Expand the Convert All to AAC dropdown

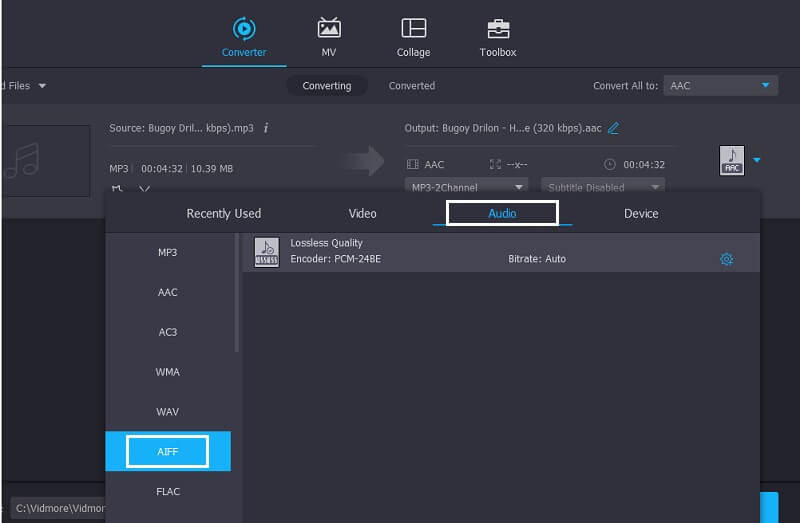click(x=720, y=86)
